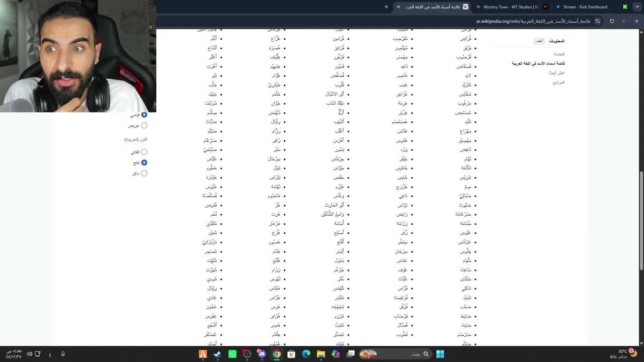The height and width of the screenshot is (362, 644).
Task: Close the Mystery Town tab
Action: click(x=478, y=7)
